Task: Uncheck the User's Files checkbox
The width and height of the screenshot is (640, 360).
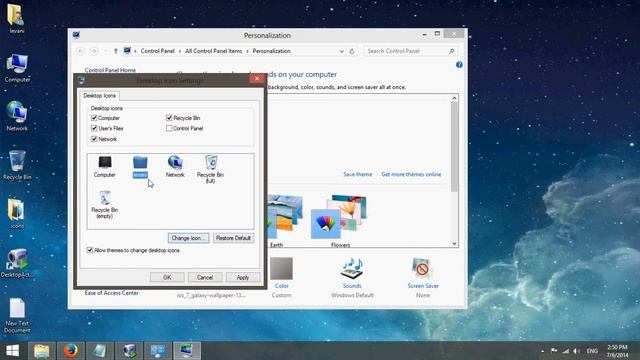Action: (x=94, y=128)
